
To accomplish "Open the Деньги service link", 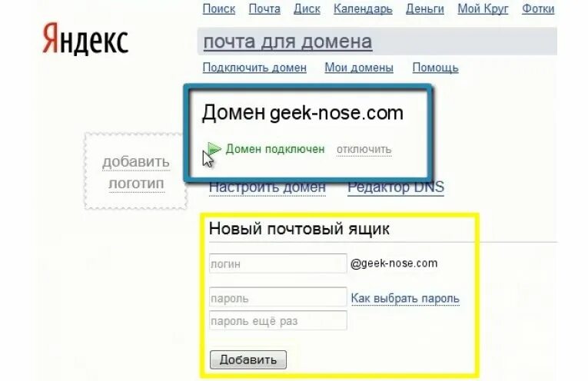I will point(425,8).
